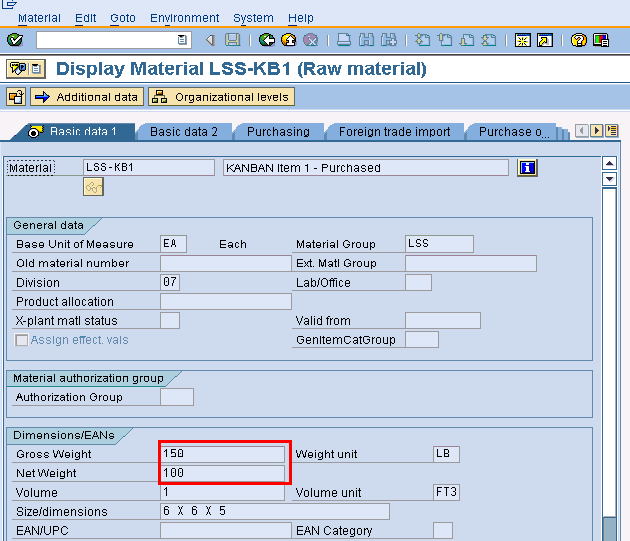Click the EAN/UPC field
Image resolution: width=630 pixels, height=541 pixels.
pos(226,530)
